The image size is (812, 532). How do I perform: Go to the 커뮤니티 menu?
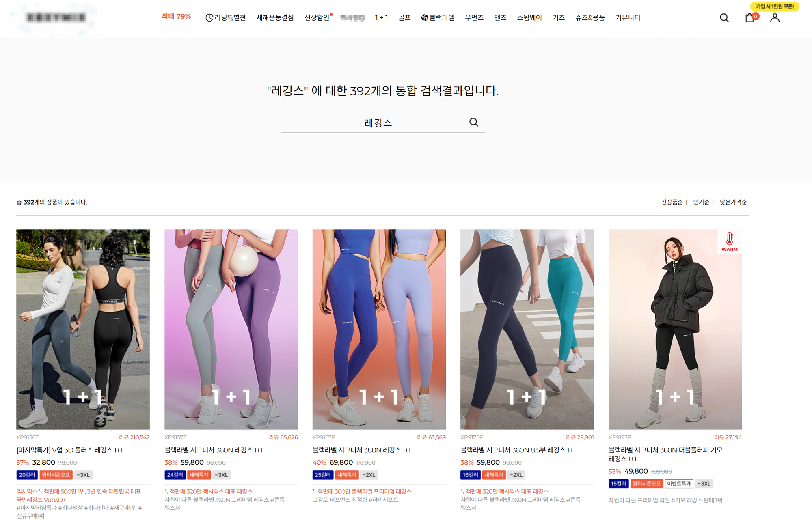coord(628,17)
